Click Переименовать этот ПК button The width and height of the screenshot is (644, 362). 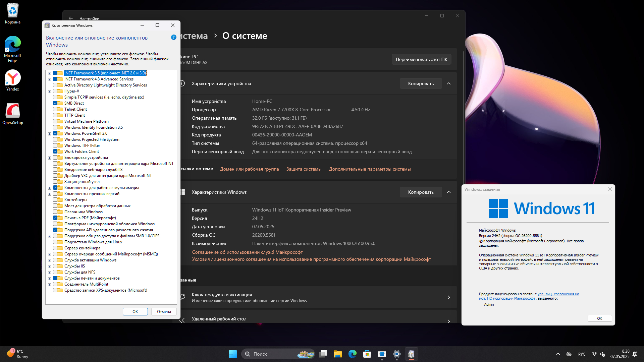point(421,59)
